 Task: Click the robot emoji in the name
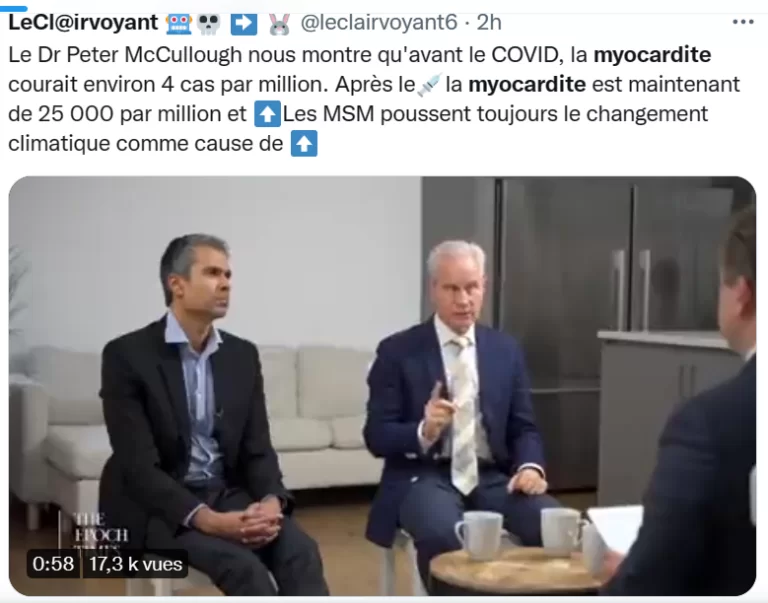coord(179,23)
